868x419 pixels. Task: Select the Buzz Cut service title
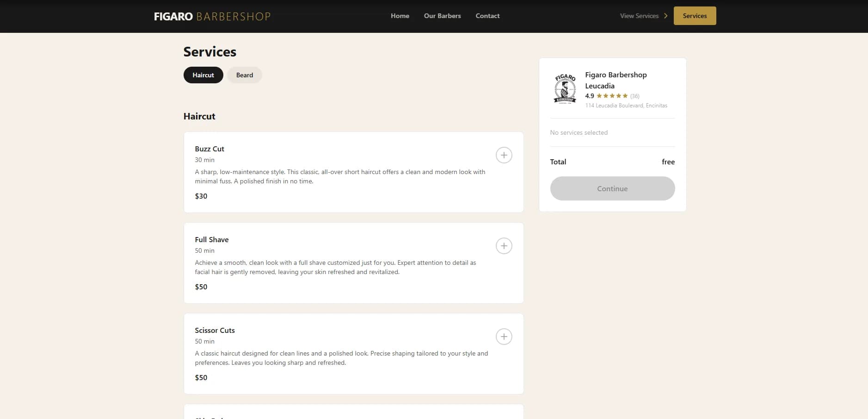[209, 149]
